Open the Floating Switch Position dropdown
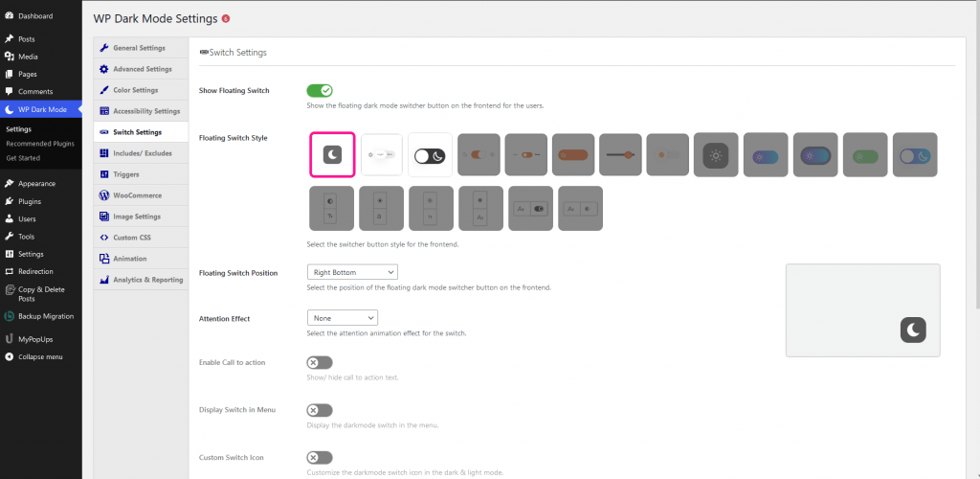The height and width of the screenshot is (479, 980). (x=352, y=272)
